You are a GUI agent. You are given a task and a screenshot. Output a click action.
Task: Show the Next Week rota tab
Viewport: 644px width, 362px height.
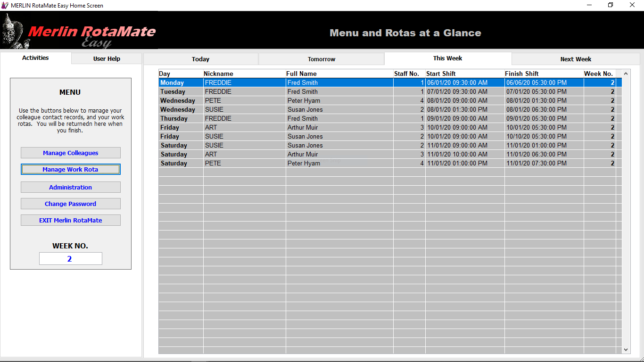tap(576, 59)
